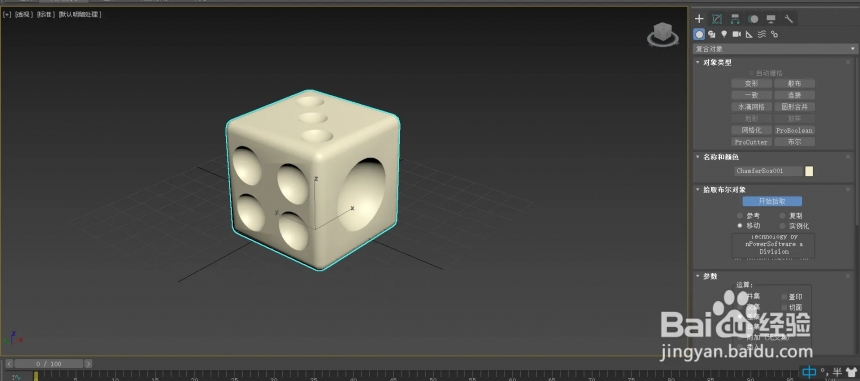
Task: Select the Systems category icon
Action: click(774, 35)
